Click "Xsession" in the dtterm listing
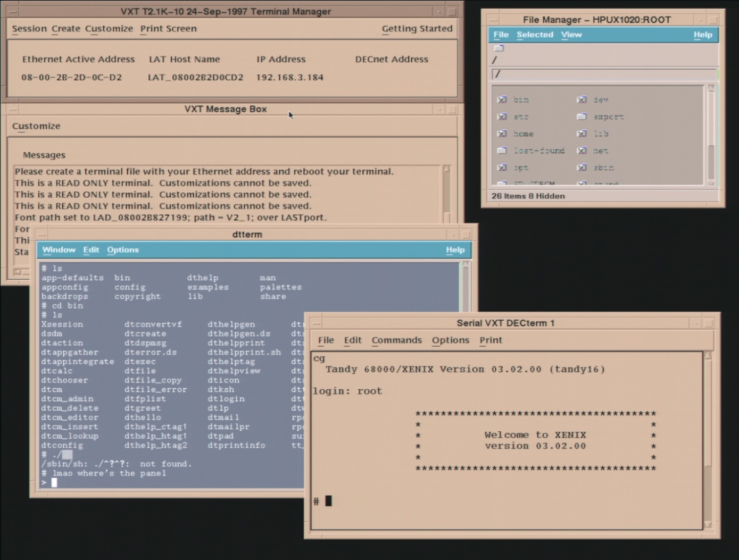The image size is (739, 560). click(62, 324)
